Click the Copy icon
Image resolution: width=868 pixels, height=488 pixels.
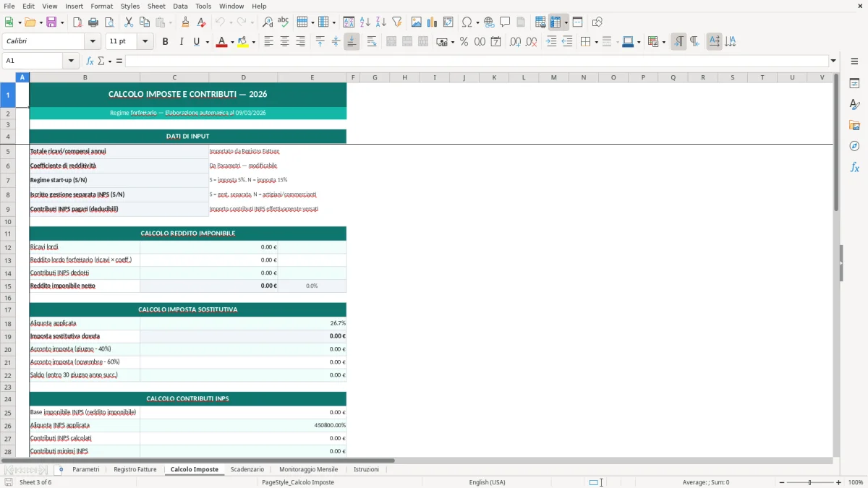click(x=145, y=22)
